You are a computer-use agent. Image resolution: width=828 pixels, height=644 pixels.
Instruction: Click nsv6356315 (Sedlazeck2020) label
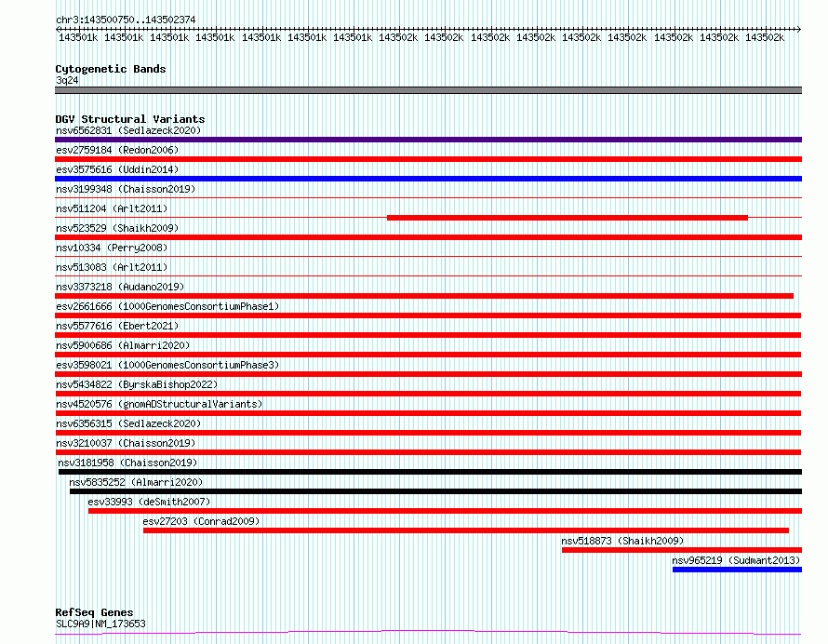tap(128, 423)
